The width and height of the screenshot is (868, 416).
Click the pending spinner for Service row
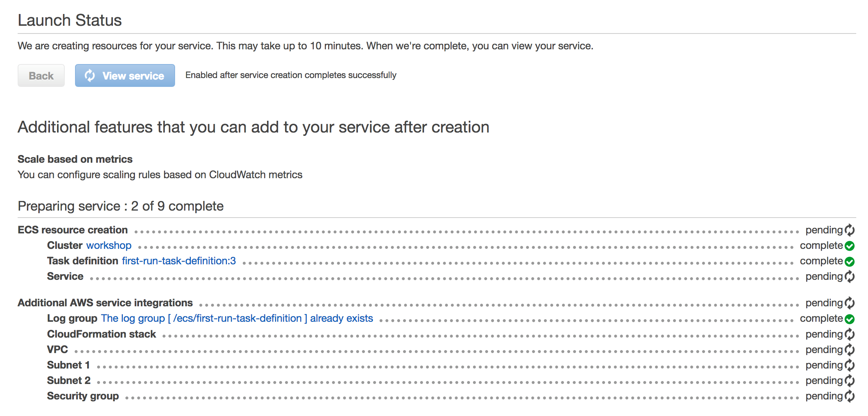(x=850, y=276)
